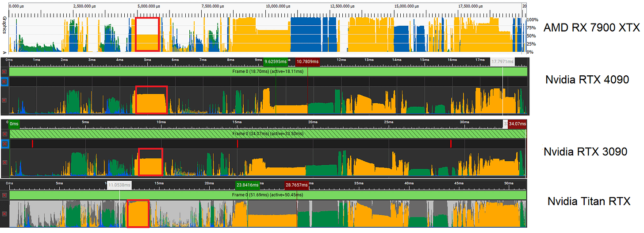Click the 30ms tick on RTX 3090 ruler
Viewport: 644px width, 233px height.
[464, 122]
